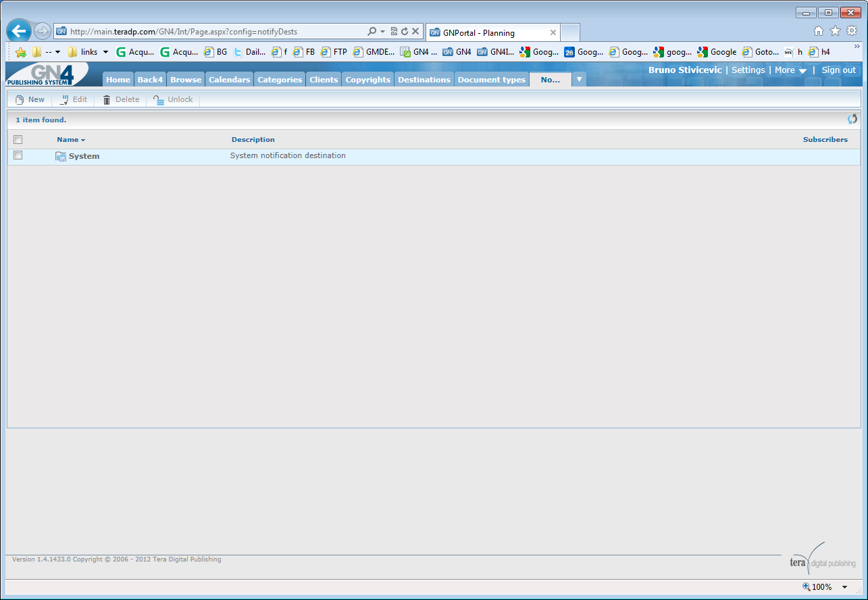The image size is (868, 600).
Task: Expand the 'links' favorites folder dropdown
Action: [105, 52]
